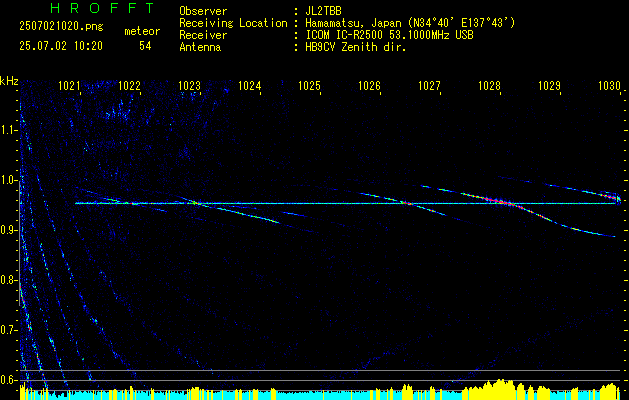Click the meteor count value 54
The height and width of the screenshot is (400, 629).
point(145,46)
